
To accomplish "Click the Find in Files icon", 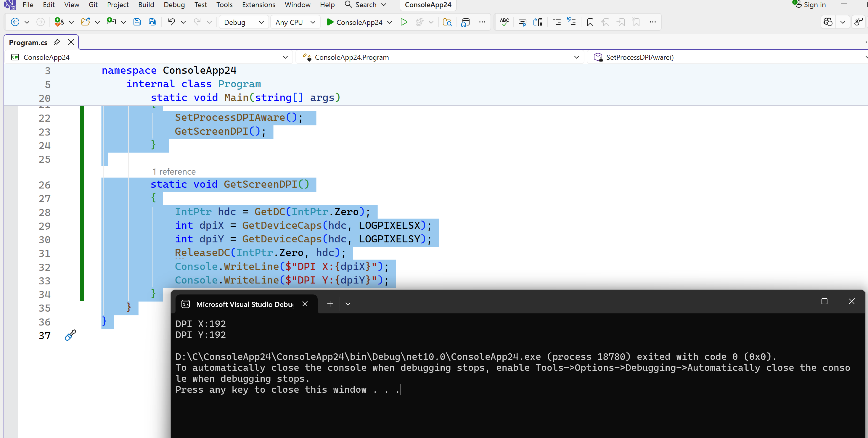I will pyautogui.click(x=447, y=22).
